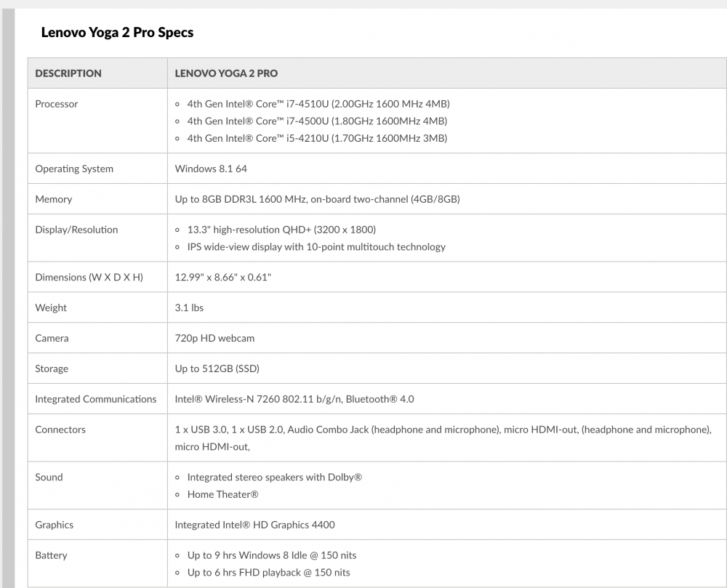Select the LENOVO YOGA 2 PRO column header

click(x=226, y=73)
